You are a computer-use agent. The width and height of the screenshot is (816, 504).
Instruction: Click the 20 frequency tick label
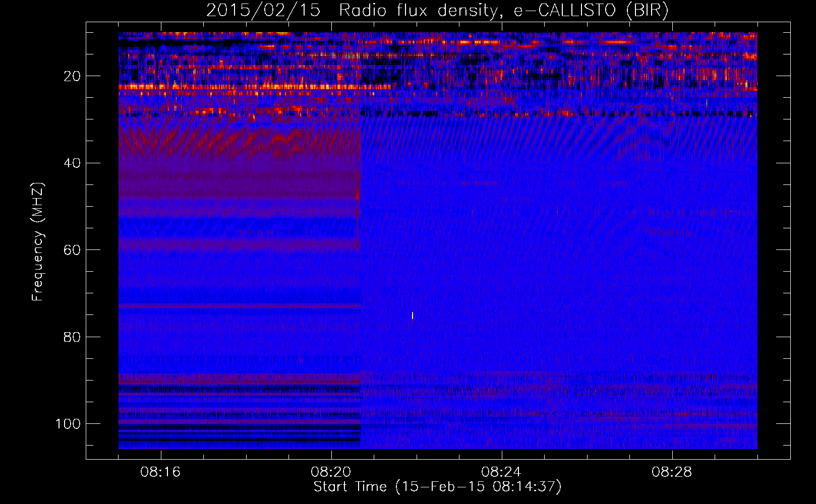72,76
